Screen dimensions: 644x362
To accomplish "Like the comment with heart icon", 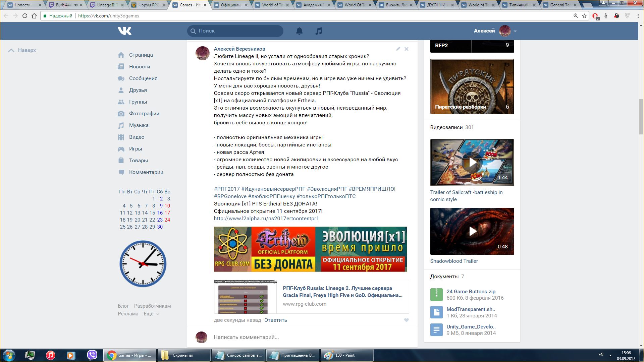I will pos(406,320).
